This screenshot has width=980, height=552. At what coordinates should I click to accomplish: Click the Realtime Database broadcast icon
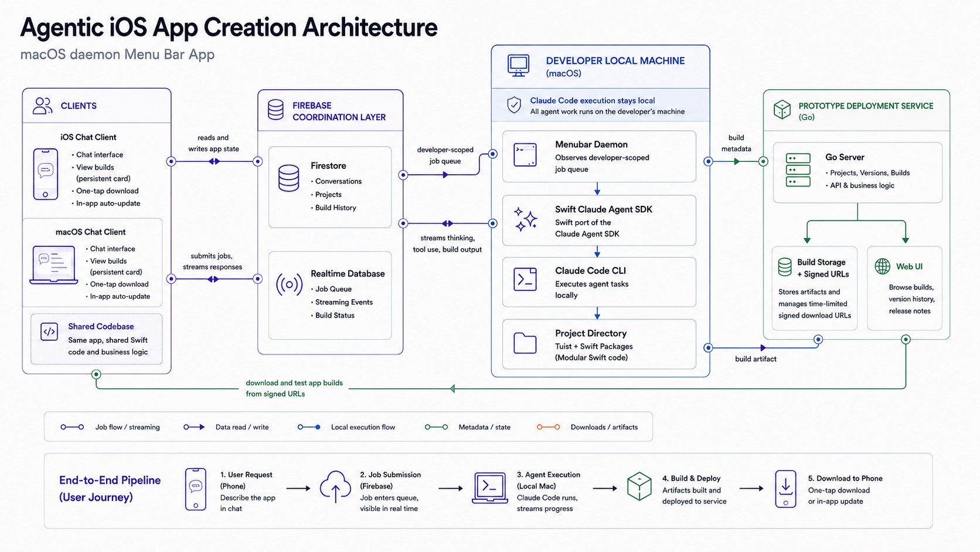pyautogui.click(x=289, y=285)
